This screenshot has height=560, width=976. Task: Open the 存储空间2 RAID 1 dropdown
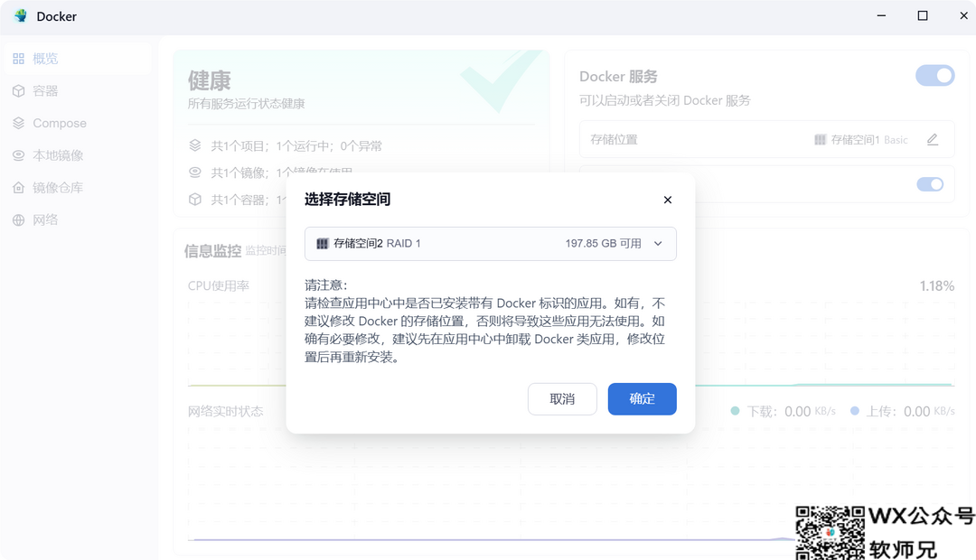click(x=491, y=243)
